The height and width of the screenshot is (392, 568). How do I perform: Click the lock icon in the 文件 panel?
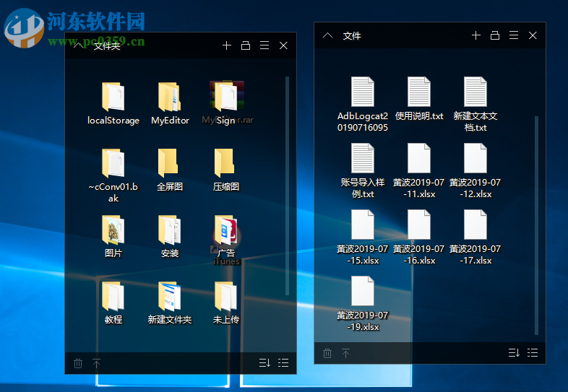pos(495,35)
